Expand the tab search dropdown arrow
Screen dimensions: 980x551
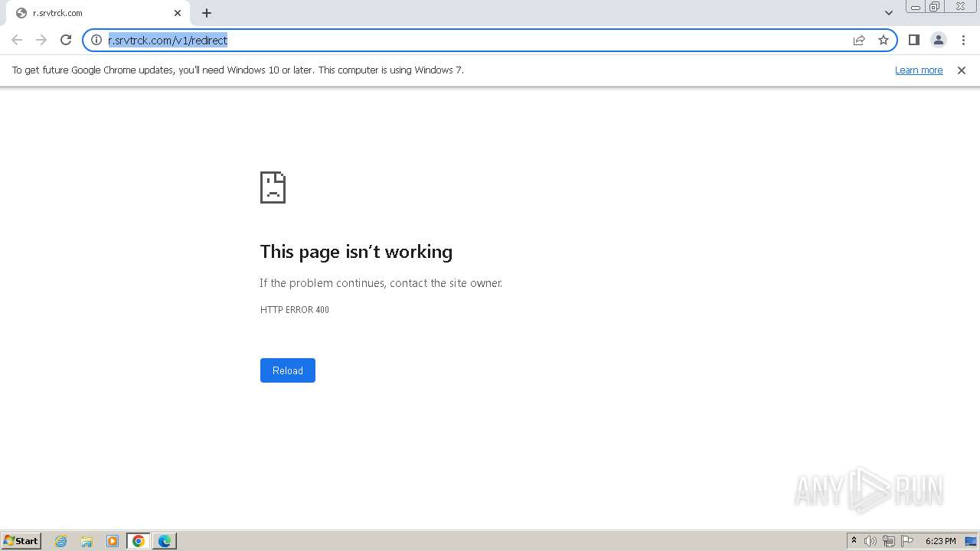pos(889,13)
